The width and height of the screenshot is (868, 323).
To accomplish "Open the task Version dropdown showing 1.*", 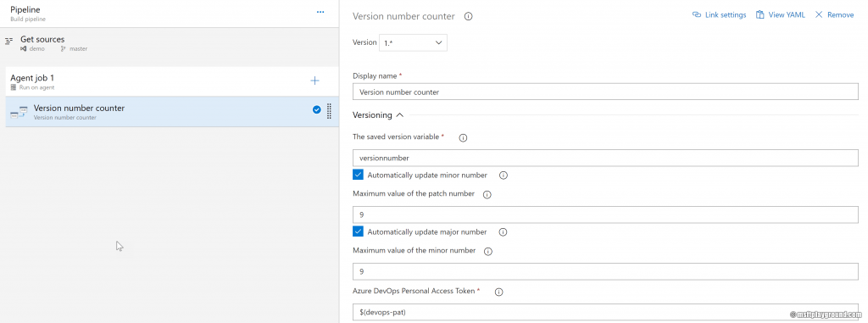I will [x=413, y=42].
